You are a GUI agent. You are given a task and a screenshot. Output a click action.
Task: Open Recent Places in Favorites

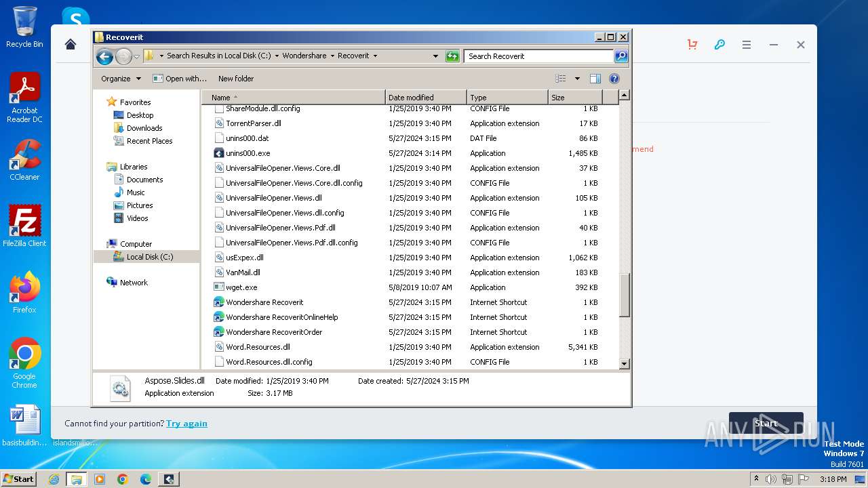pos(149,141)
